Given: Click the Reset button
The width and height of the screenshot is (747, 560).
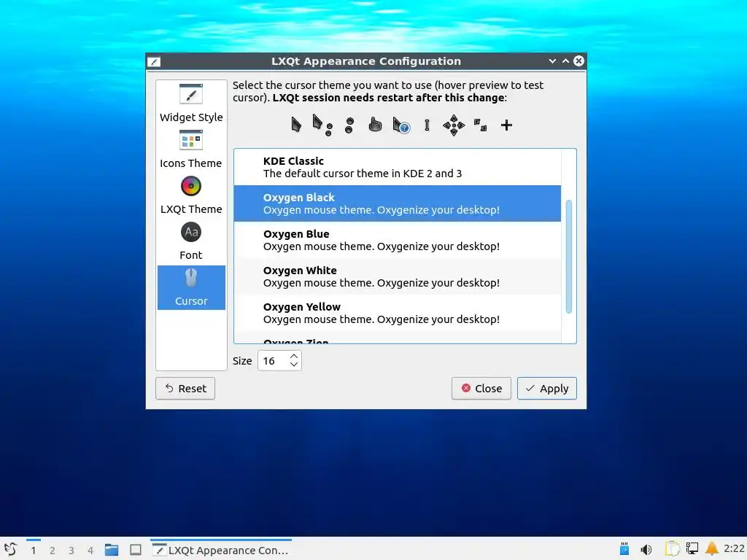Looking at the screenshot, I should tap(185, 389).
